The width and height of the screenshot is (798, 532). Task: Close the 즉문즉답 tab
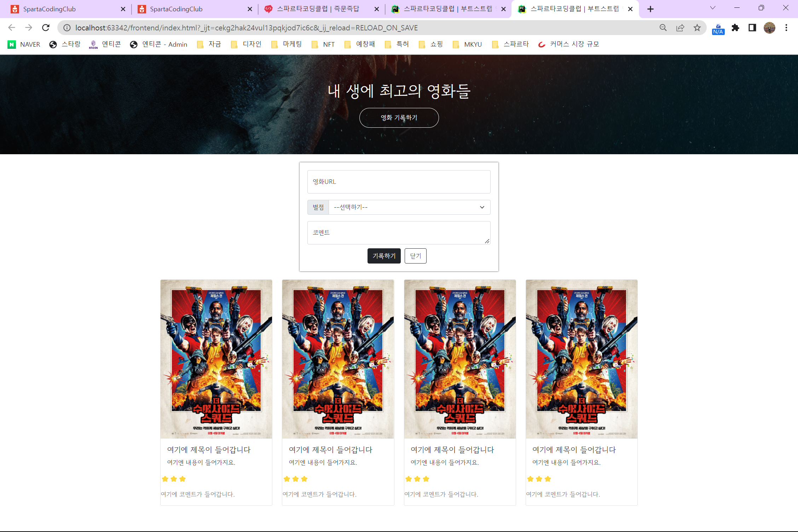377,9
